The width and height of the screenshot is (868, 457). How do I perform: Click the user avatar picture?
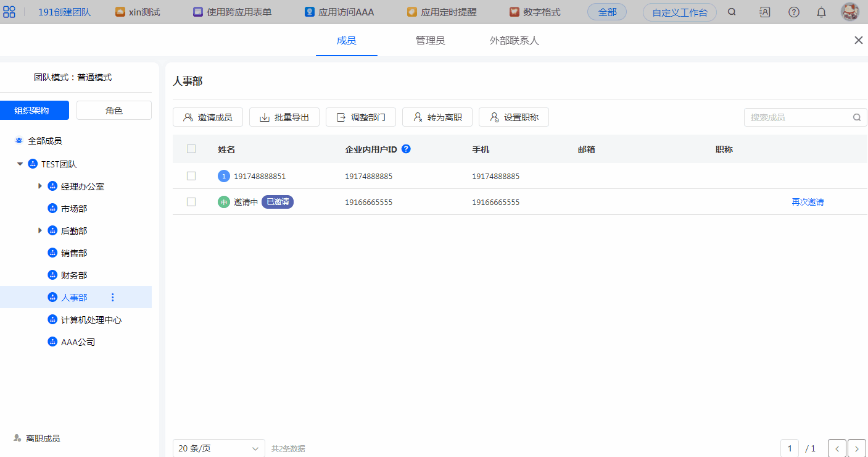pyautogui.click(x=850, y=12)
